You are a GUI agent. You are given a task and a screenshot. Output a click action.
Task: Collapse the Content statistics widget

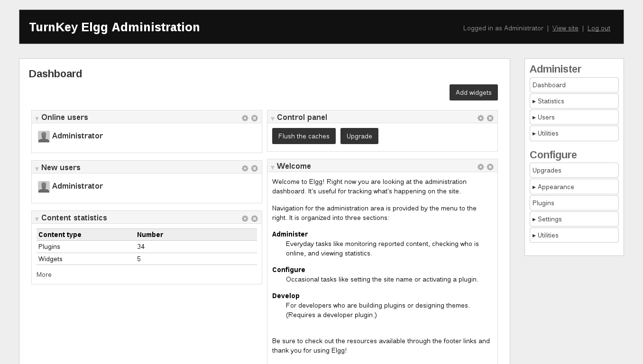tap(37, 219)
